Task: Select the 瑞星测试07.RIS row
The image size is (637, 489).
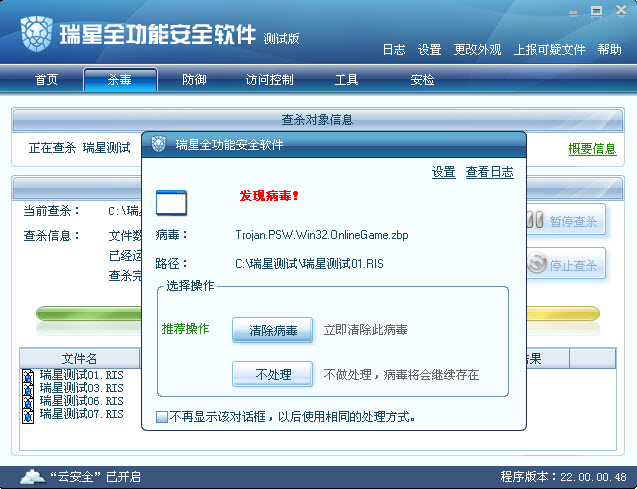Action: (81, 415)
